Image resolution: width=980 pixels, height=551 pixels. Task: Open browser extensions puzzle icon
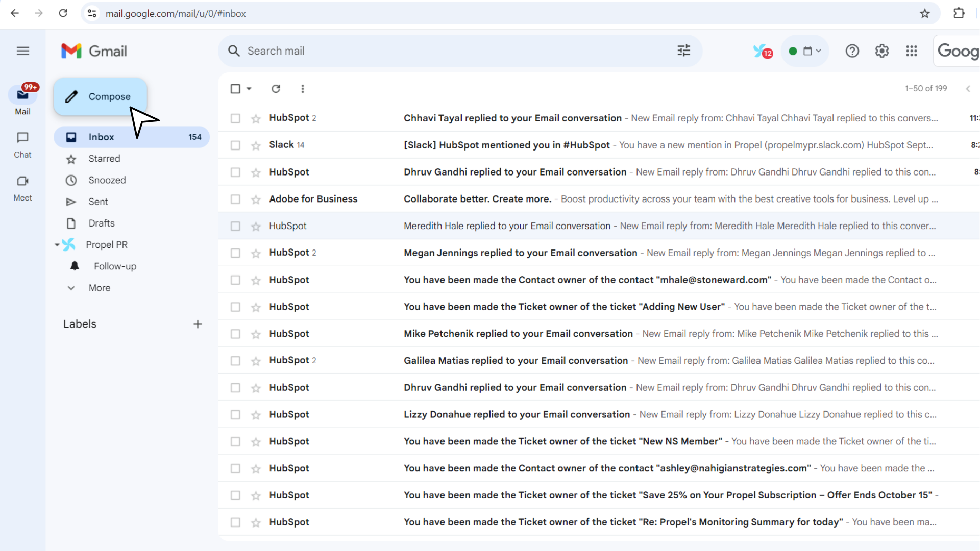click(959, 13)
